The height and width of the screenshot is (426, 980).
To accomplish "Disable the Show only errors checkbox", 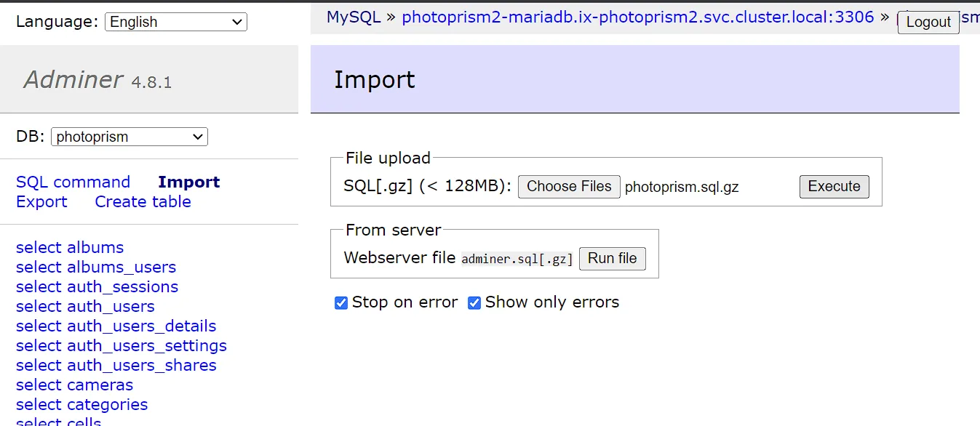I will (x=474, y=302).
